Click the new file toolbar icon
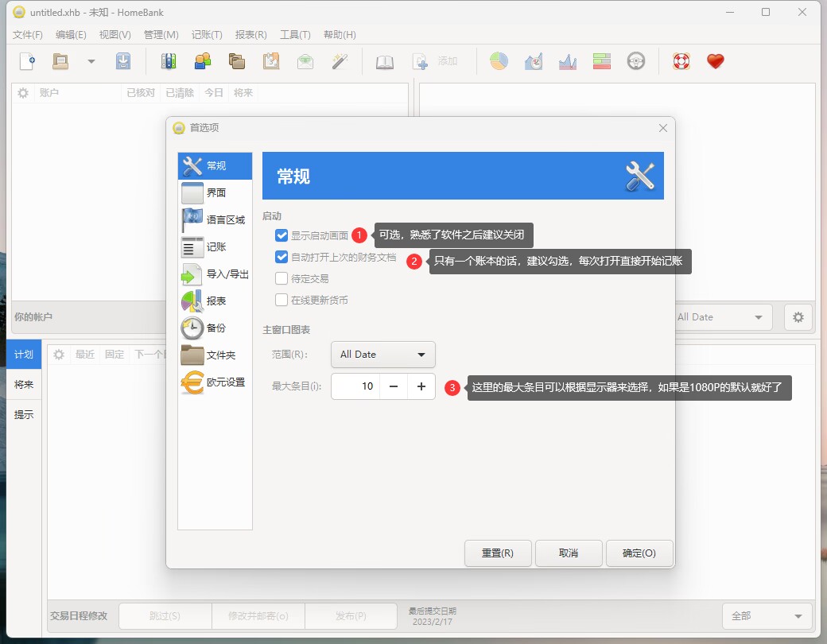Image resolution: width=827 pixels, height=644 pixels. pyautogui.click(x=27, y=61)
